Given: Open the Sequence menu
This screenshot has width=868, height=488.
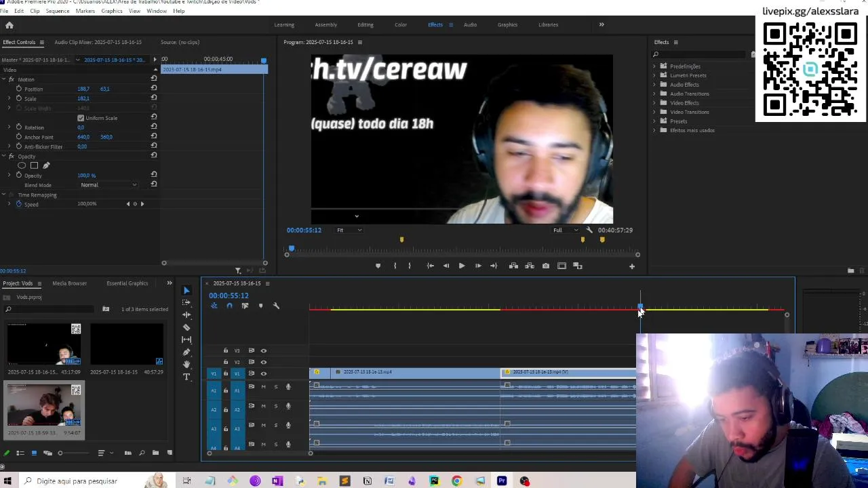Looking at the screenshot, I should (58, 11).
